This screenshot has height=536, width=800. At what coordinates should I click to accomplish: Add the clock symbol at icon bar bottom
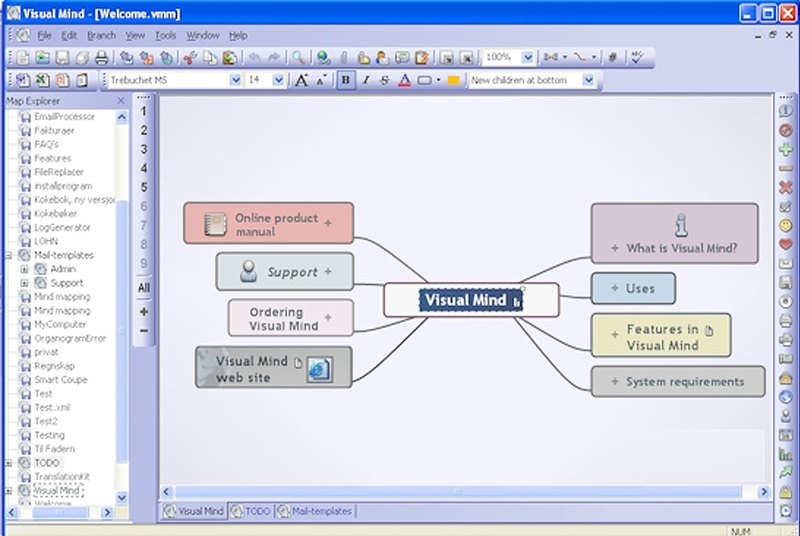pos(786,511)
